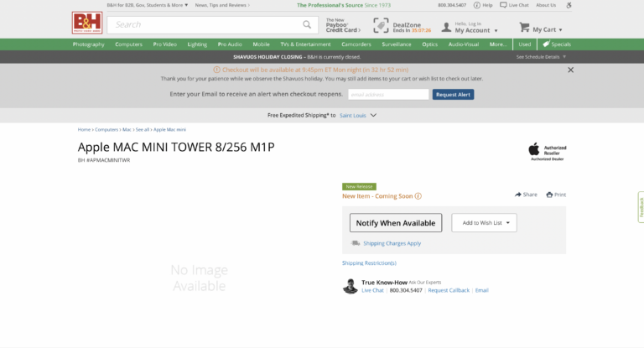Open Shipping Charges Apply link
Image resolution: width=644 pixels, height=348 pixels.
pyautogui.click(x=392, y=243)
